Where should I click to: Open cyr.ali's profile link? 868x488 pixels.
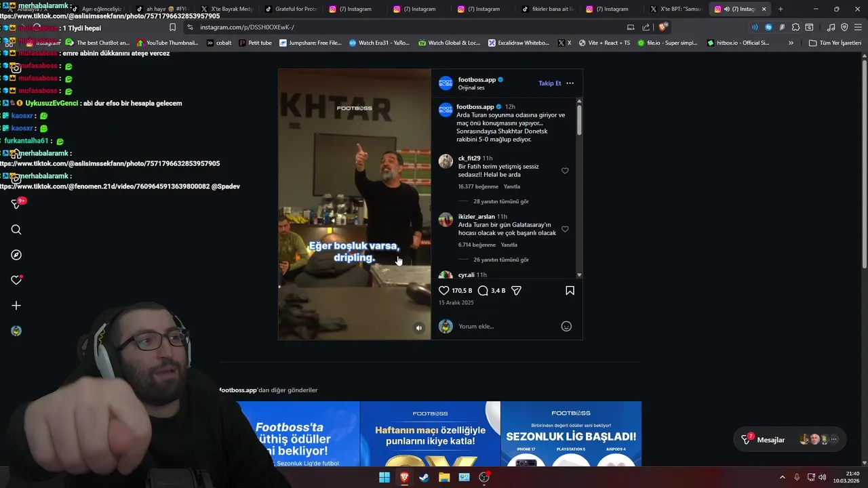466,275
